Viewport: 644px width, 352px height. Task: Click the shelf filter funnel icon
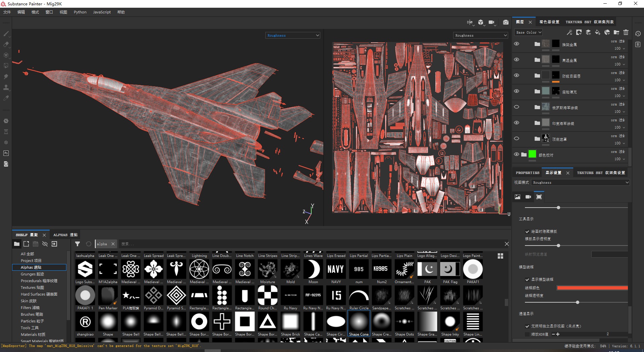77,244
